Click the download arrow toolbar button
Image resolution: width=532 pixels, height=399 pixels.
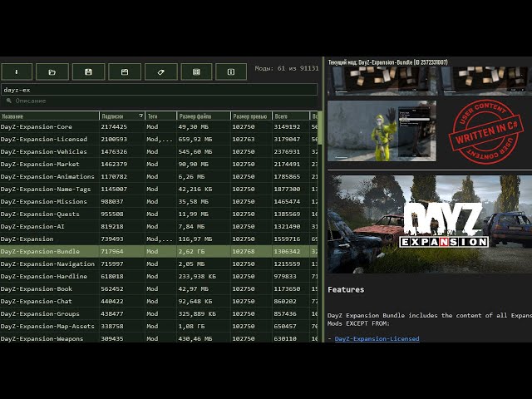tap(17, 72)
